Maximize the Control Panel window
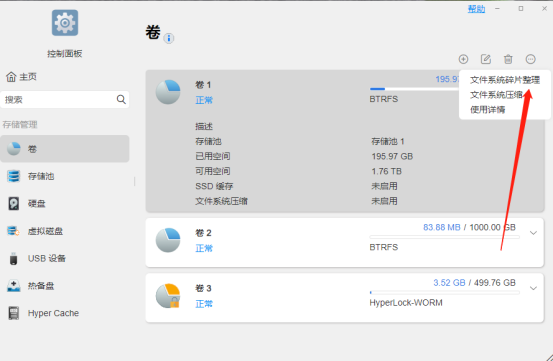553x361 pixels. [x=521, y=8]
